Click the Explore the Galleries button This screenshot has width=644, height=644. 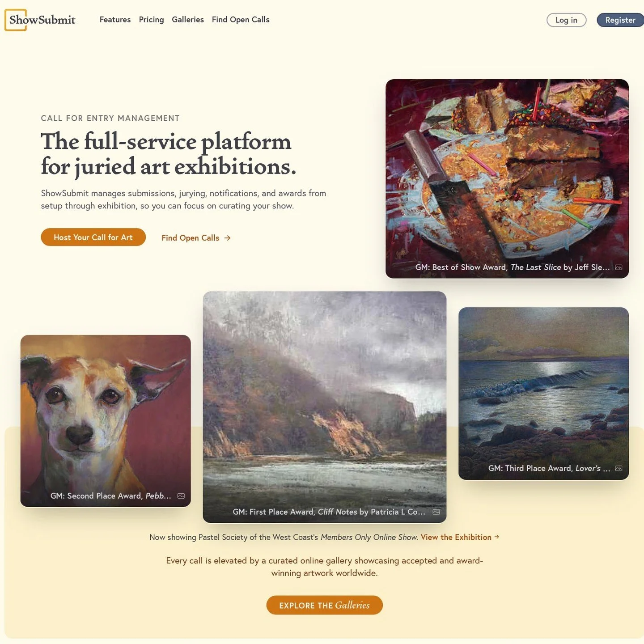(324, 605)
